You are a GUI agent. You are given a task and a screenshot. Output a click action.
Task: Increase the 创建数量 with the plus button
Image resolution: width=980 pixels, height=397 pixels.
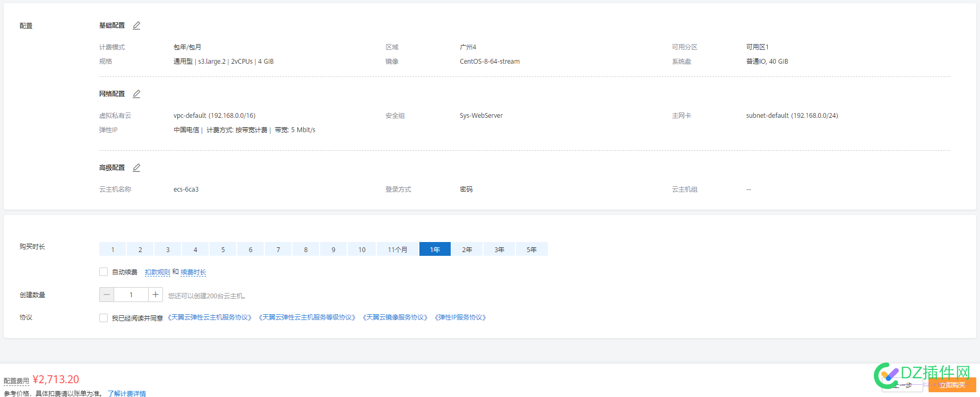(x=156, y=295)
